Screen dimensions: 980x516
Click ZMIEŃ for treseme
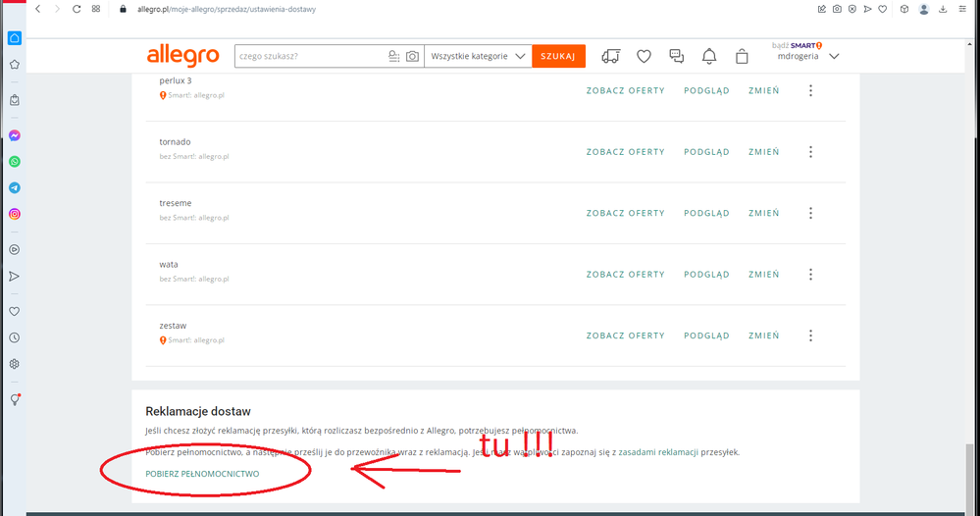click(764, 213)
